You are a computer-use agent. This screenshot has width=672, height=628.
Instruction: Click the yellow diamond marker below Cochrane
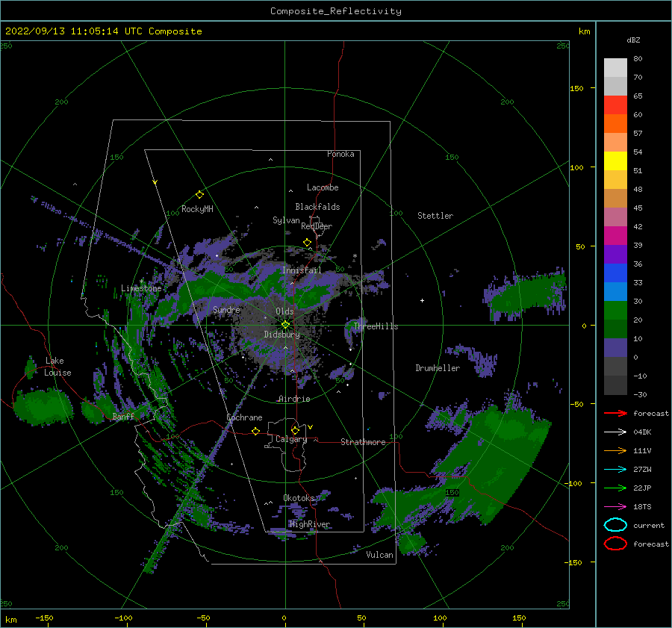[x=255, y=431]
